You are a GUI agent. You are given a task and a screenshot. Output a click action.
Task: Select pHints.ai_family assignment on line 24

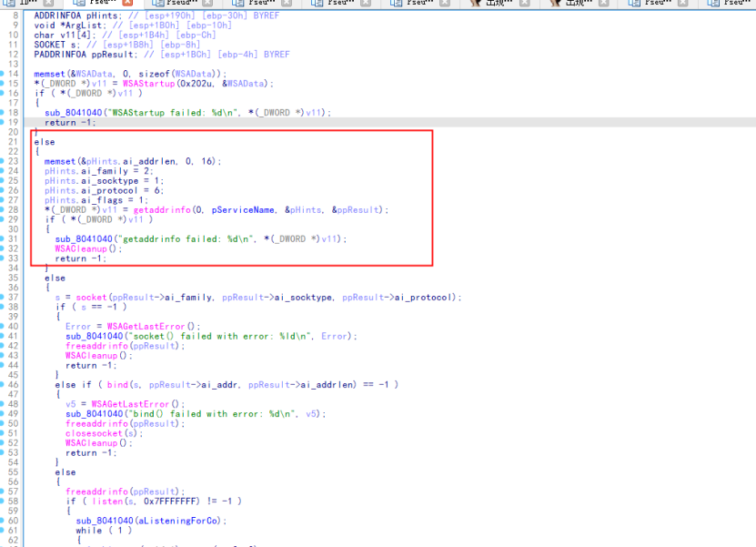coord(99,171)
